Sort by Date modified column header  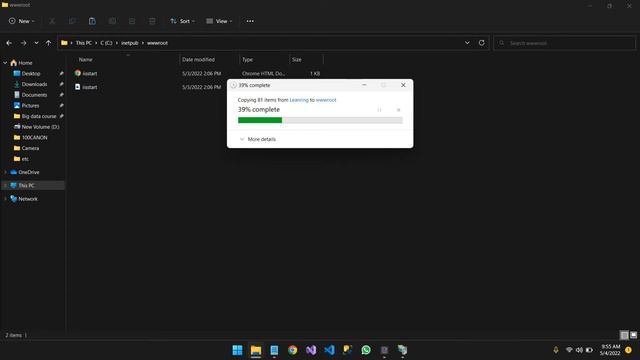point(198,60)
